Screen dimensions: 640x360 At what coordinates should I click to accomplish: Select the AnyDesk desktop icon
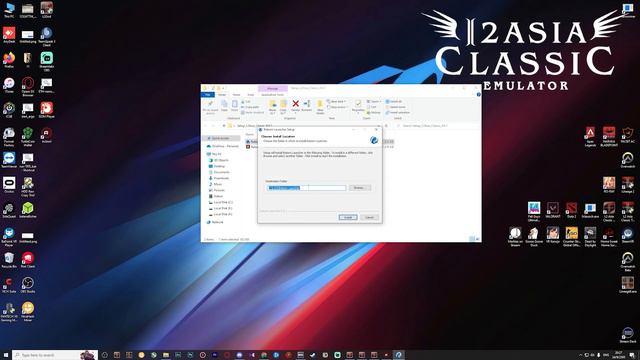9,35
